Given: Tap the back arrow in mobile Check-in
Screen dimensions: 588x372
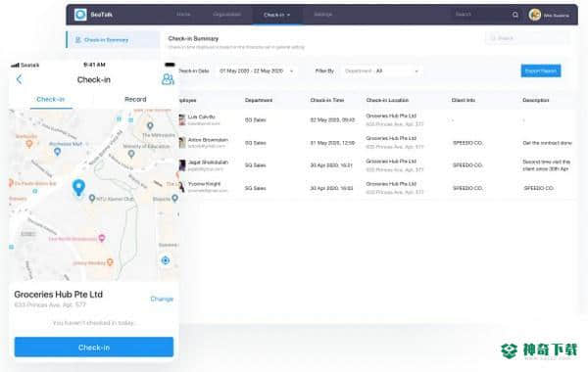Looking at the screenshot, I should tap(20, 79).
